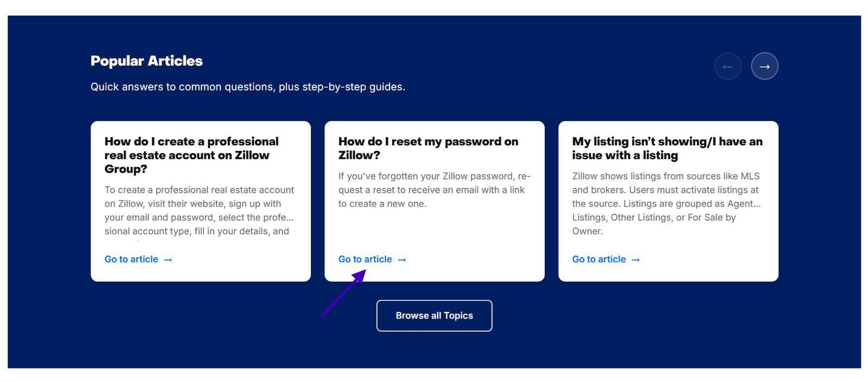The image size is (868, 382).
Task: Open Browse all Topics
Action: [x=434, y=315]
